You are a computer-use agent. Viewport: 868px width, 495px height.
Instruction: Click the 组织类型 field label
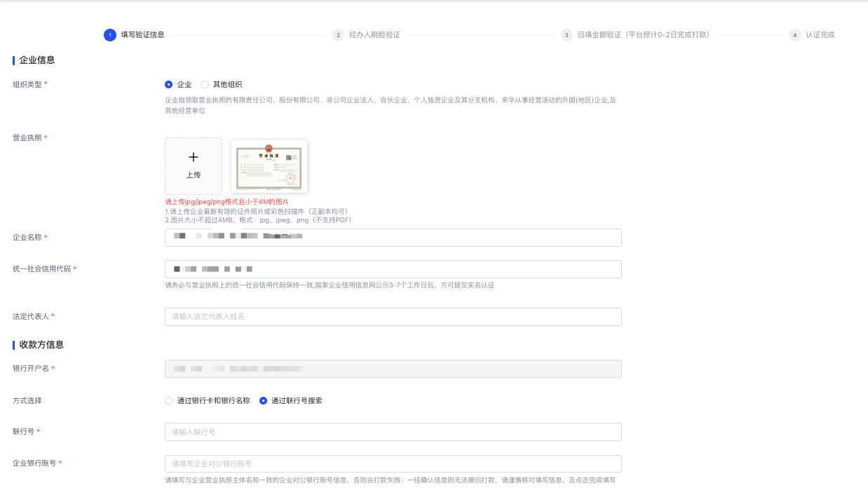[27, 84]
